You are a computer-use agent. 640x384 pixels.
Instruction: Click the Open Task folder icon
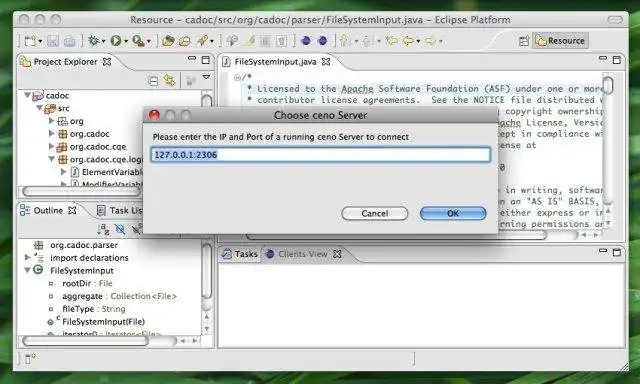tap(185, 41)
